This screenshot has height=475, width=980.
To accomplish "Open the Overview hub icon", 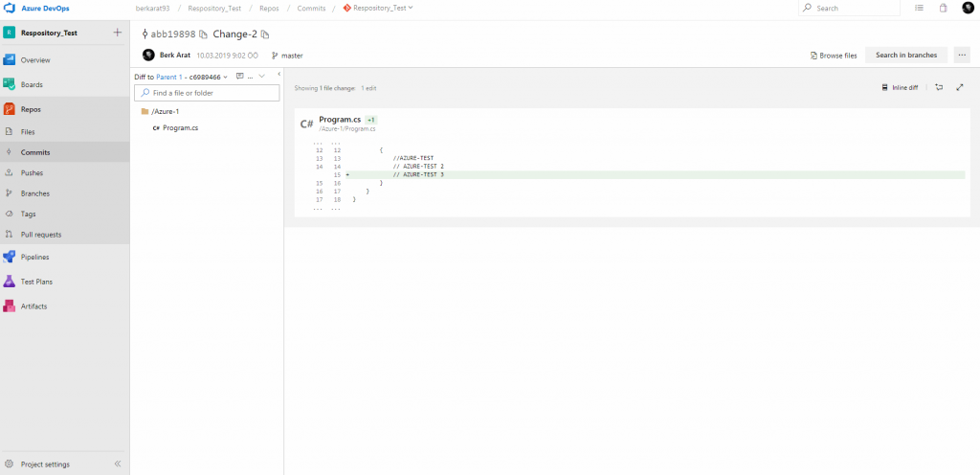I will (x=9, y=60).
